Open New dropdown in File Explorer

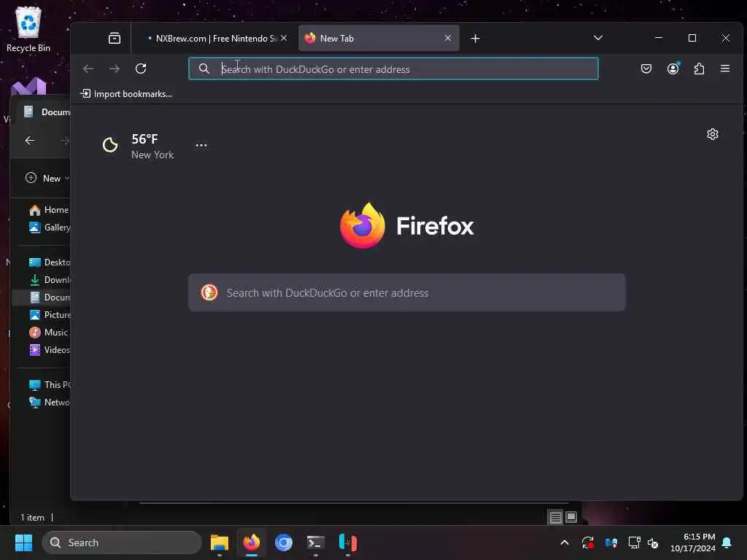(47, 178)
